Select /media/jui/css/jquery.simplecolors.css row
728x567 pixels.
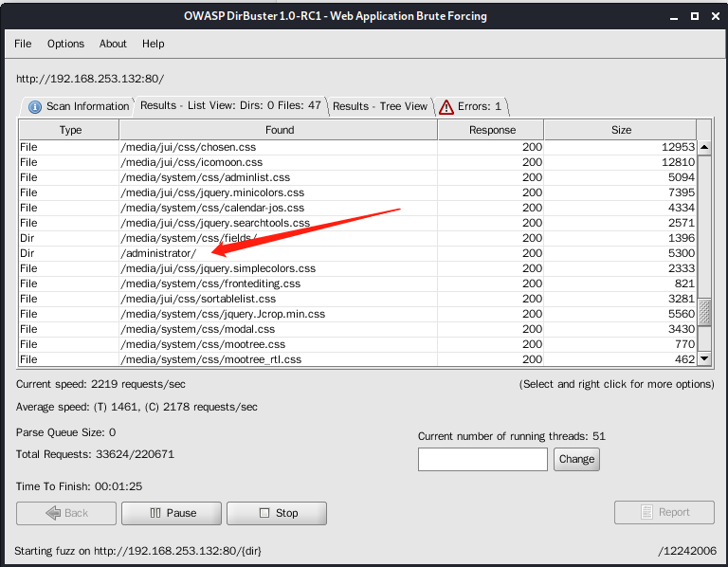(x=357, y=268)
